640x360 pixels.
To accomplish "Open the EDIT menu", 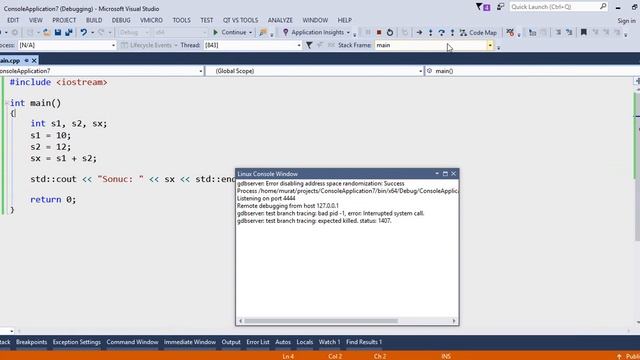I will (x=13, y=20).
